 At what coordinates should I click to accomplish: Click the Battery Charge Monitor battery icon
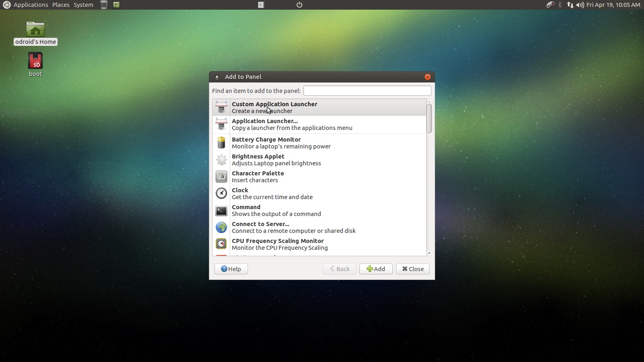[221, 143]
